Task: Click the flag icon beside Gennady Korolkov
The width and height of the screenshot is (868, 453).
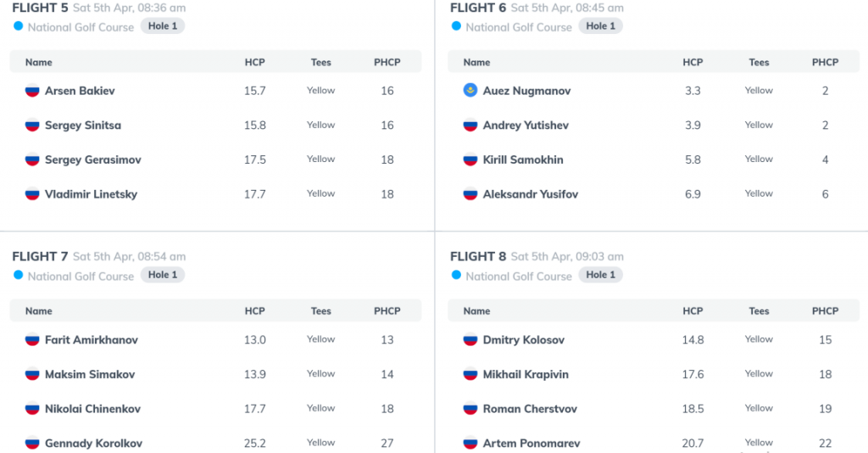Action: (32, 443)
